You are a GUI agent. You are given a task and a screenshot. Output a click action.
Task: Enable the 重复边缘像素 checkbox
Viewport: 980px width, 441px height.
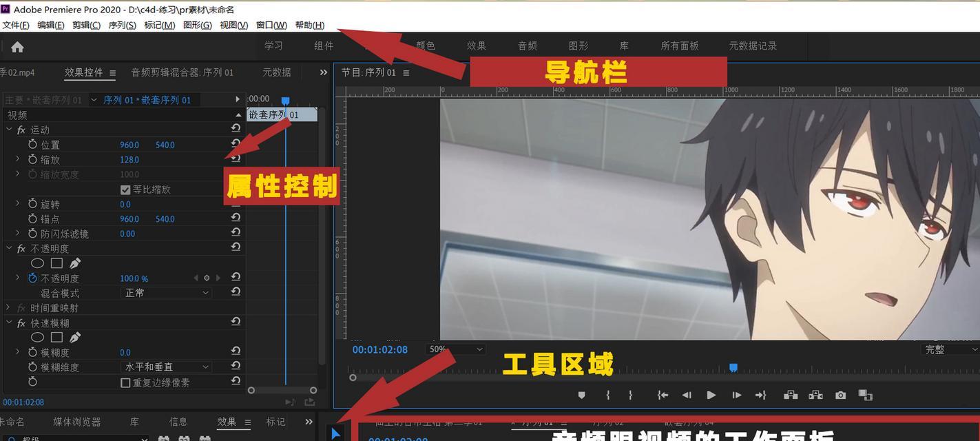[x=125, y=382]
